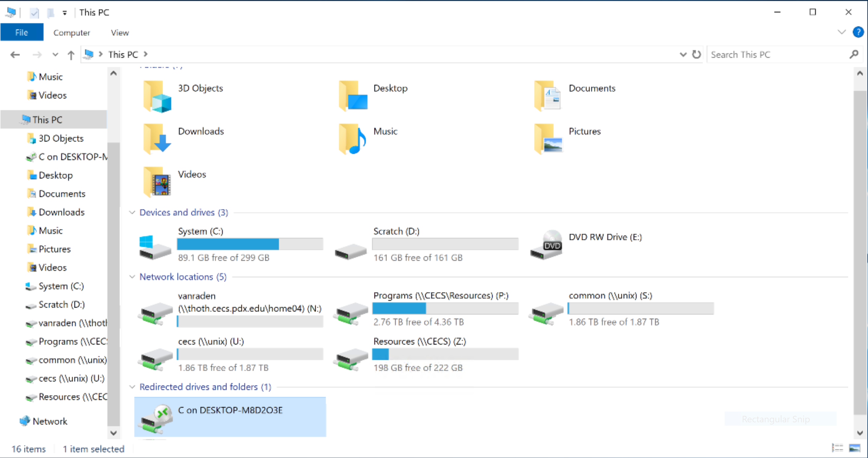Open the DVD RW Drive (E:)

[x=605, y=237]
